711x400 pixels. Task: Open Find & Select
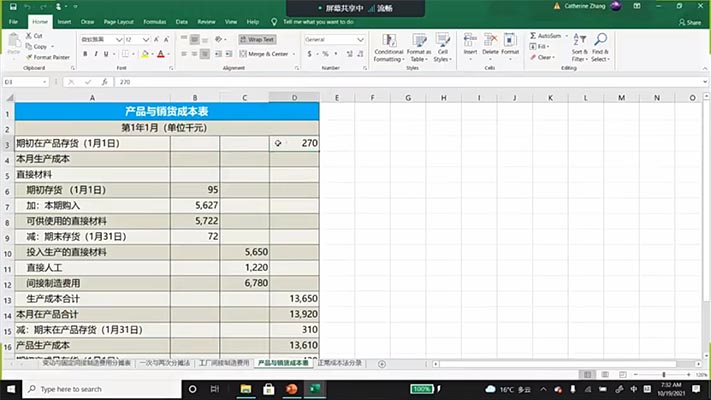pyautogui.click(x=600, y=48)
